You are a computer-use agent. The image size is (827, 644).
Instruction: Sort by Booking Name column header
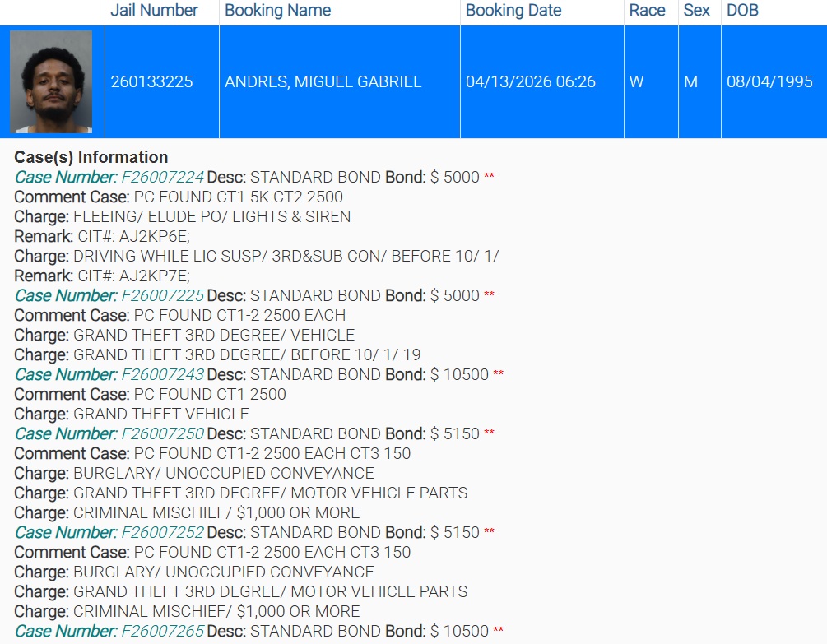click(x=278, y=10)
